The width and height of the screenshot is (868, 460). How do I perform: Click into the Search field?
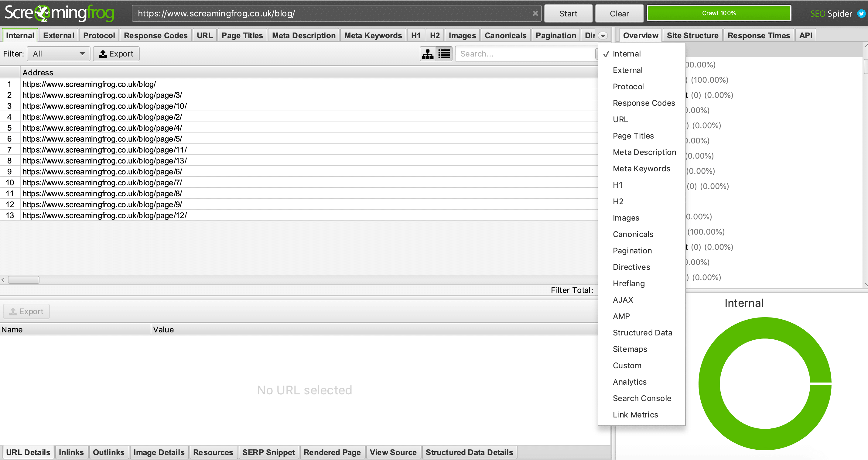tap(526, 54)
